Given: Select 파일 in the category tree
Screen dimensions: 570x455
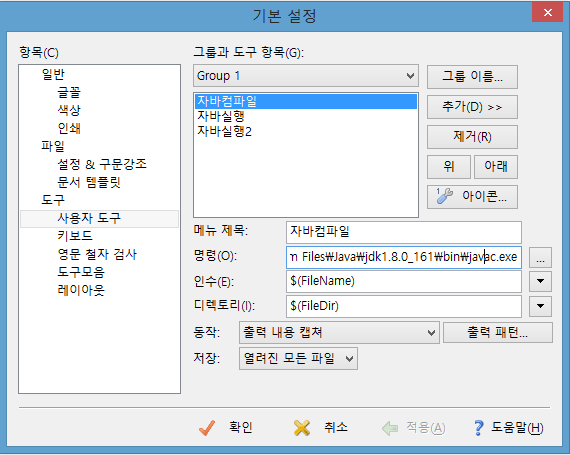Looking at the screenshot, I should (x=53, y=146).
